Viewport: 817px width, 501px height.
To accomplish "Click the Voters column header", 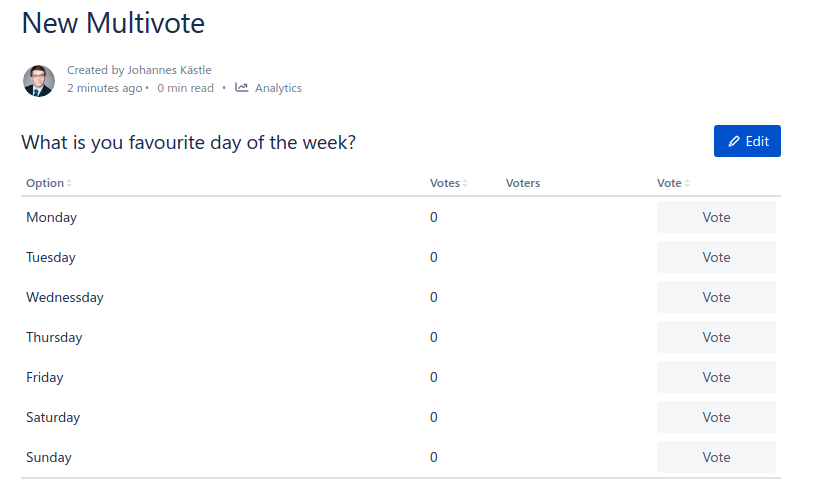I will [x=523, y=184].
